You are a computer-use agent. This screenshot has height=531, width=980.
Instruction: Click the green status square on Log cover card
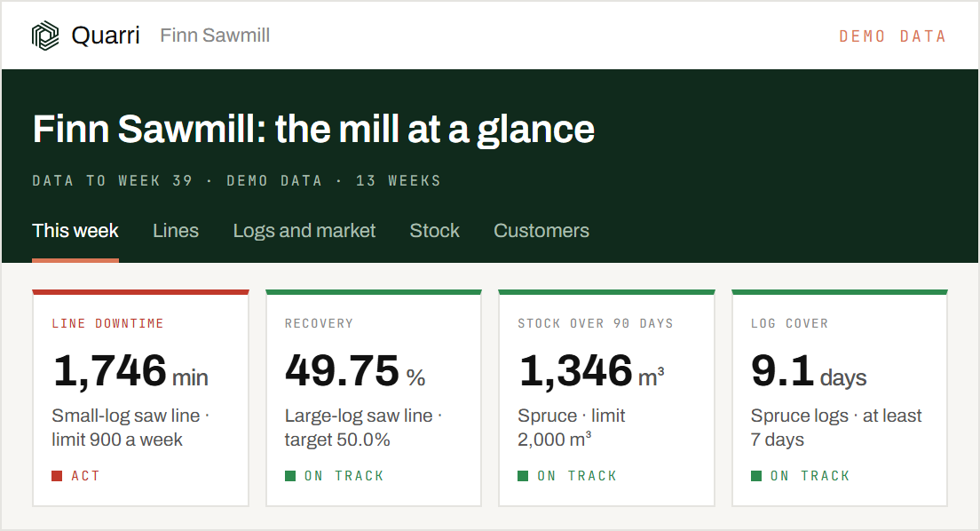tap(756, 476)
